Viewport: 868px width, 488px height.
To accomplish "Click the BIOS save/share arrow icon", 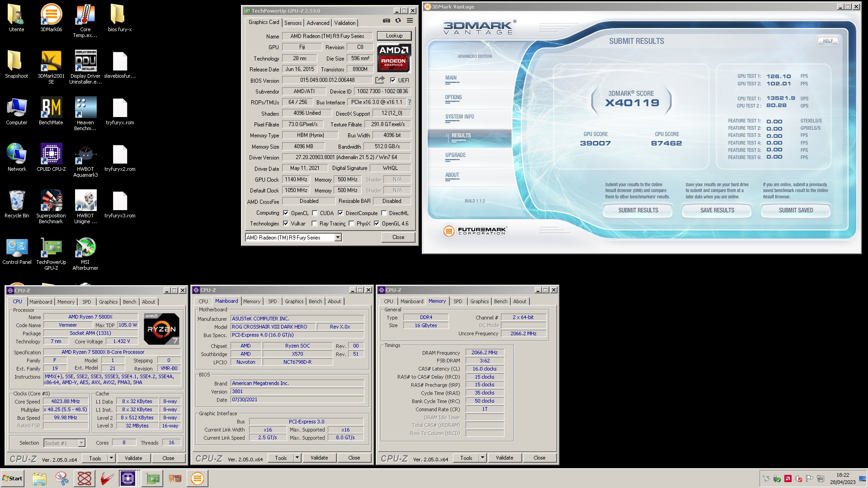I will 380,80.
